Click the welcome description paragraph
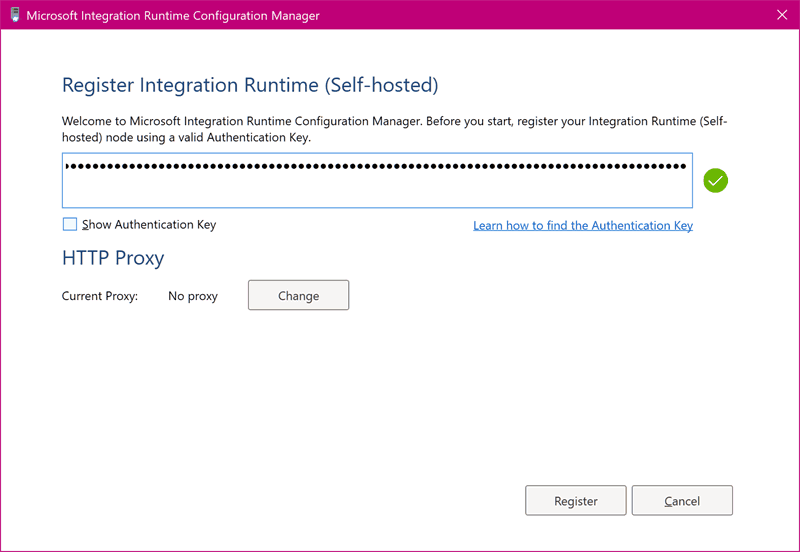The image size is (800, 552). tap(394, 129)
